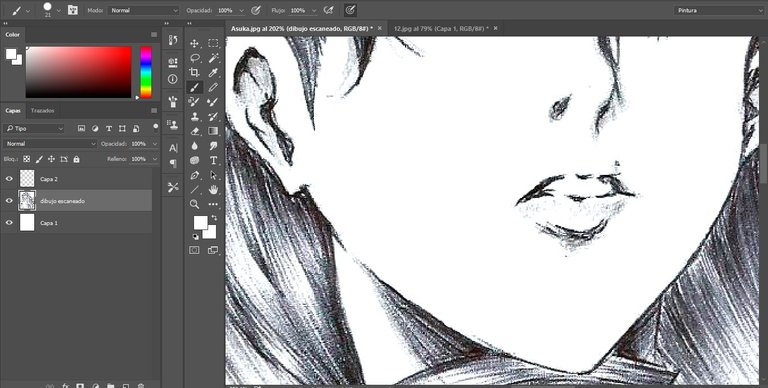Open the Info panel icon
768x388 pixels.
tap(173, 79)
